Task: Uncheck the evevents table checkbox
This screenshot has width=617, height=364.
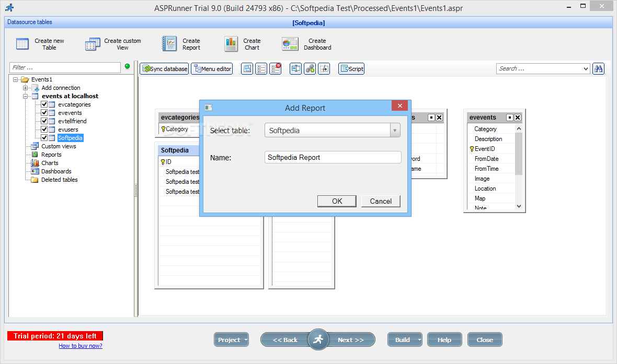Action: [x=44, y=112]
